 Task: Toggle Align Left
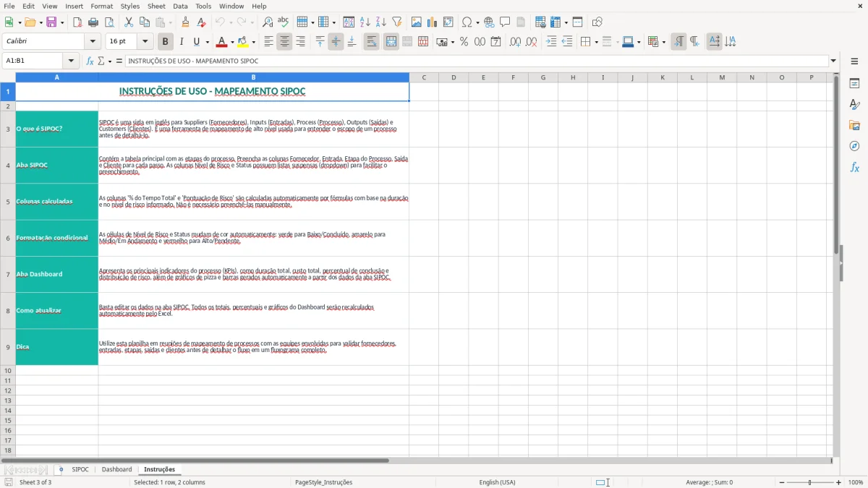(268, 42)
